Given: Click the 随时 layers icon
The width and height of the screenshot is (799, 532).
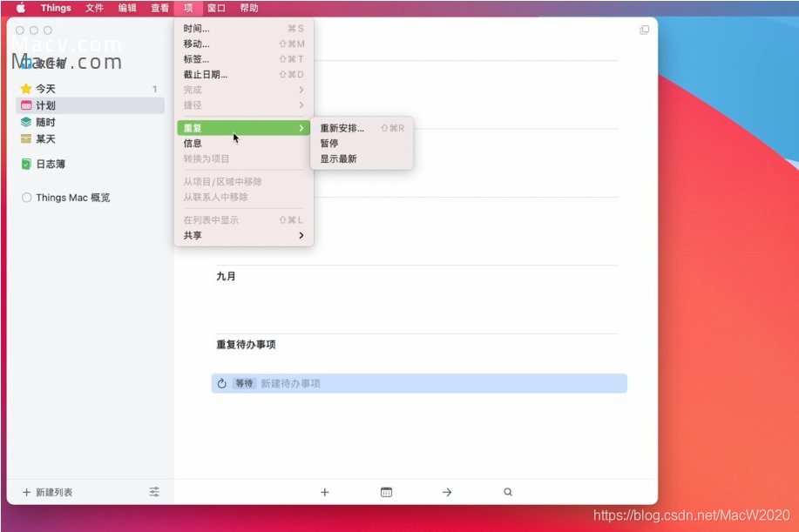Looking at the screenshot, I should click(x=25, y=124).
